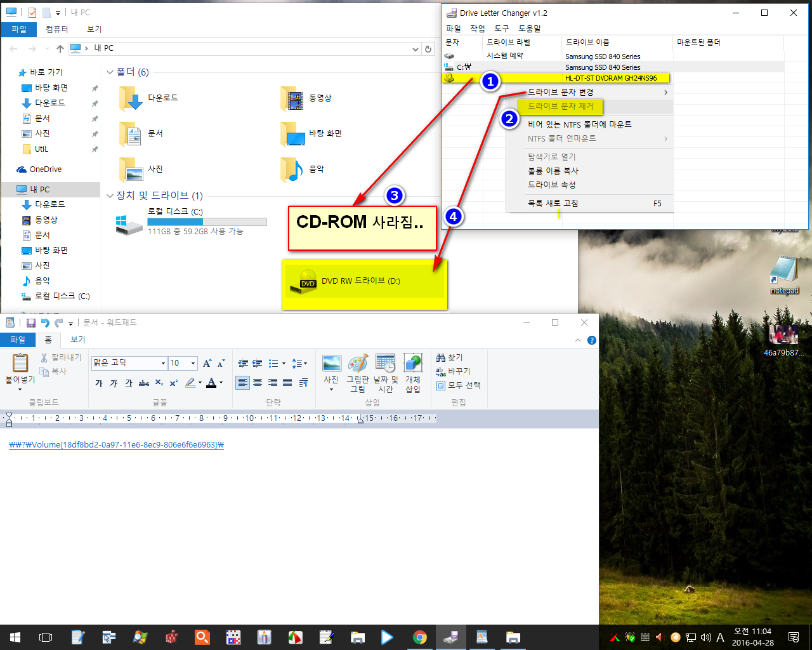Viewport: 812px width, 650px height.
Task: Click the decrease indent icon
Action: tap(243, 363)
